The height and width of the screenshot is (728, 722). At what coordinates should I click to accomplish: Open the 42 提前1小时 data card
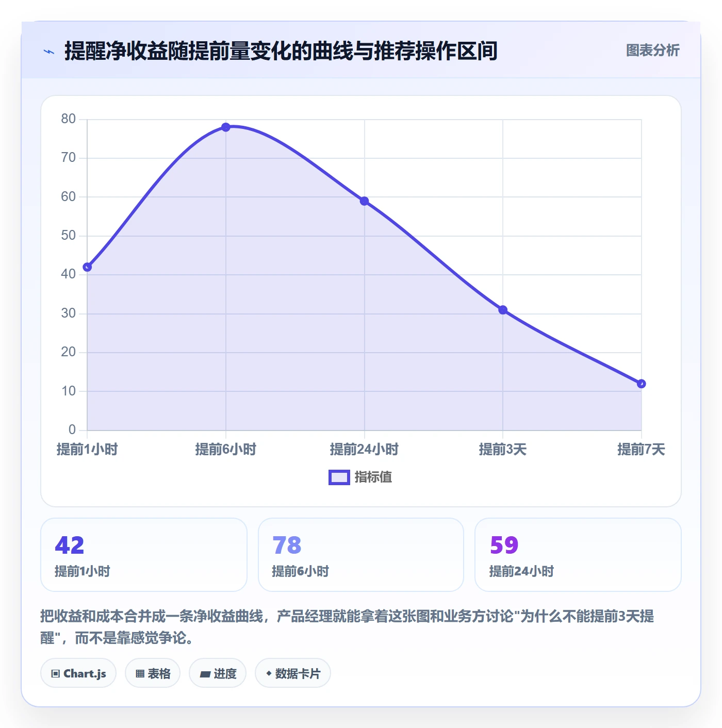144,555
